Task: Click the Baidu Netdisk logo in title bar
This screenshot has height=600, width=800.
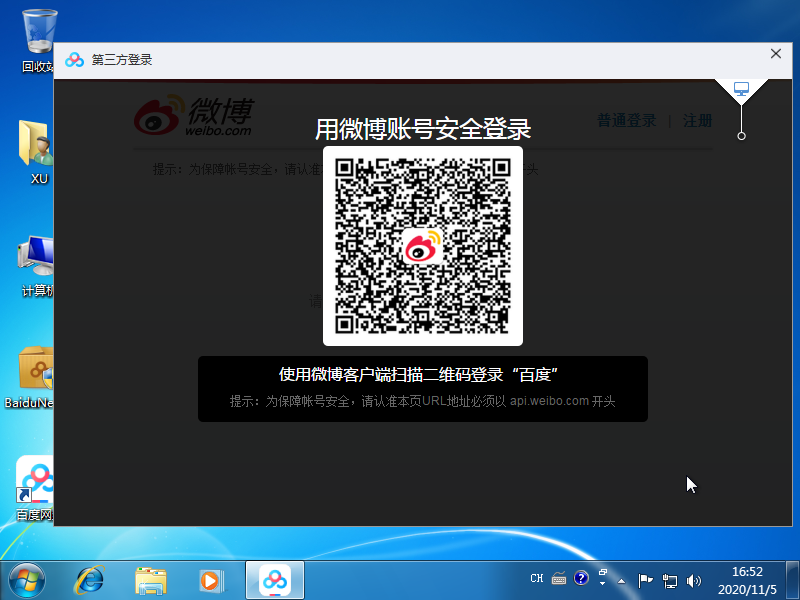Action: click(x=75, y=60)
